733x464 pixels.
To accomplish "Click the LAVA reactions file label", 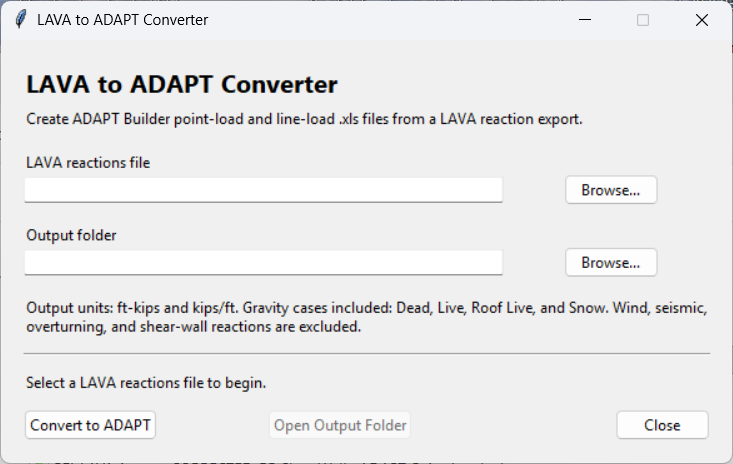I will pyautogui.click(x=88, y=163).
